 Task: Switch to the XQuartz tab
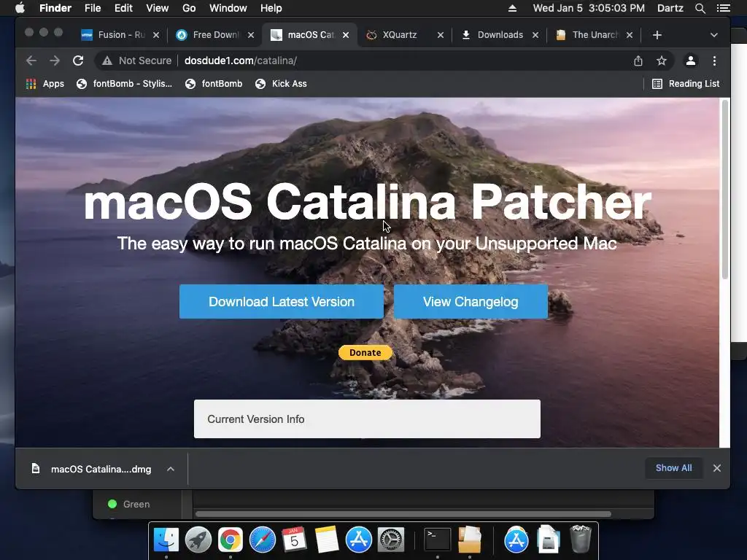pos(404,35)
